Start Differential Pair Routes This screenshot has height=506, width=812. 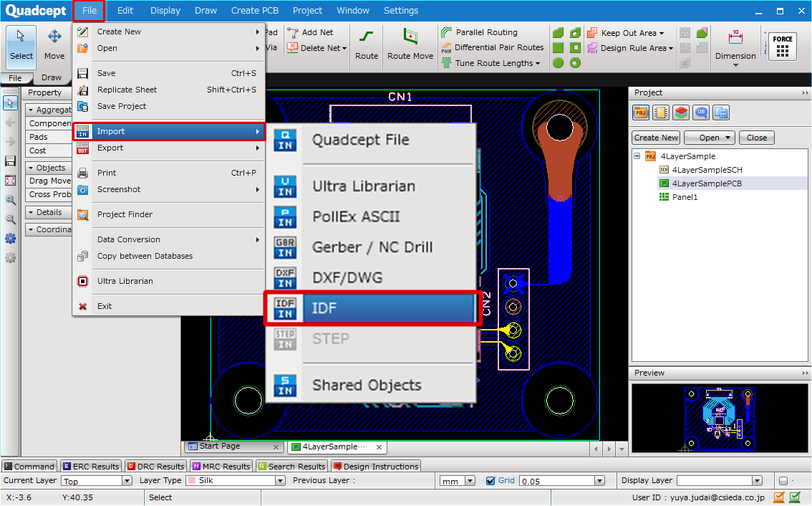(x=492, y=48)
